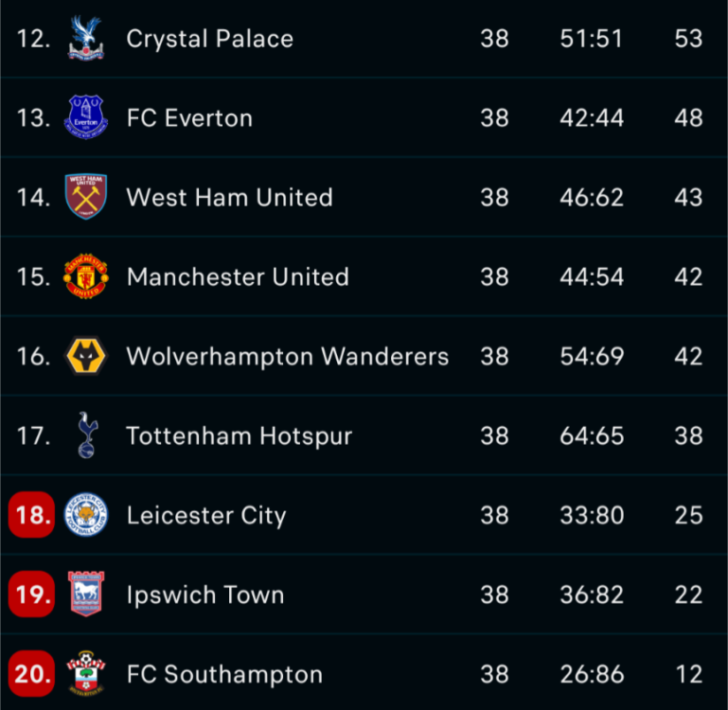
Task: Click the red 19. position badge
Action: click(32, 595)
